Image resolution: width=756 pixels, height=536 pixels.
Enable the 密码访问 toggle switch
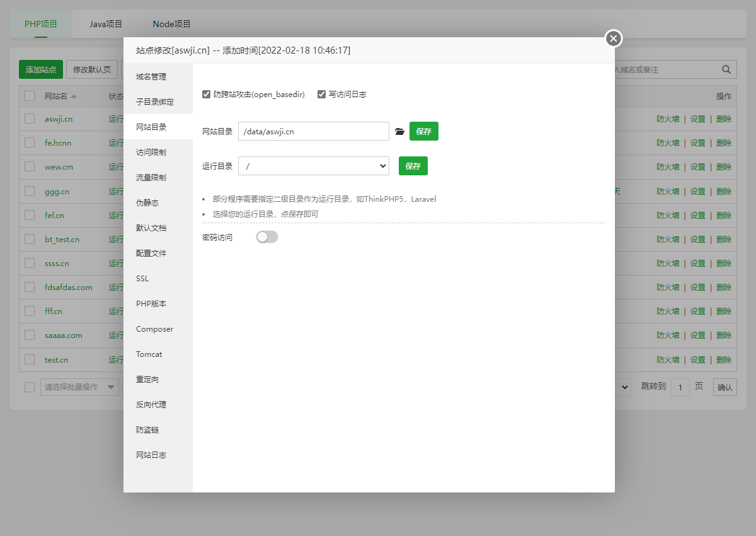pyautogui.click(x=266, y=236)
